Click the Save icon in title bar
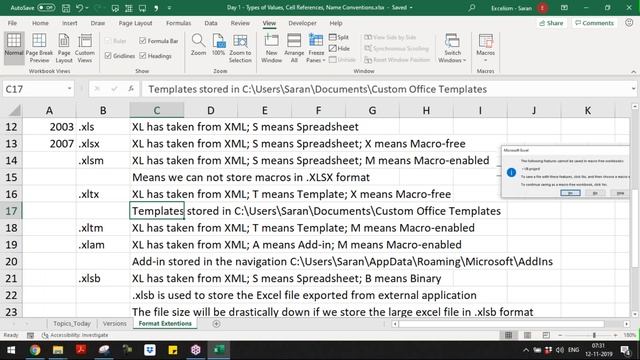 66,8
